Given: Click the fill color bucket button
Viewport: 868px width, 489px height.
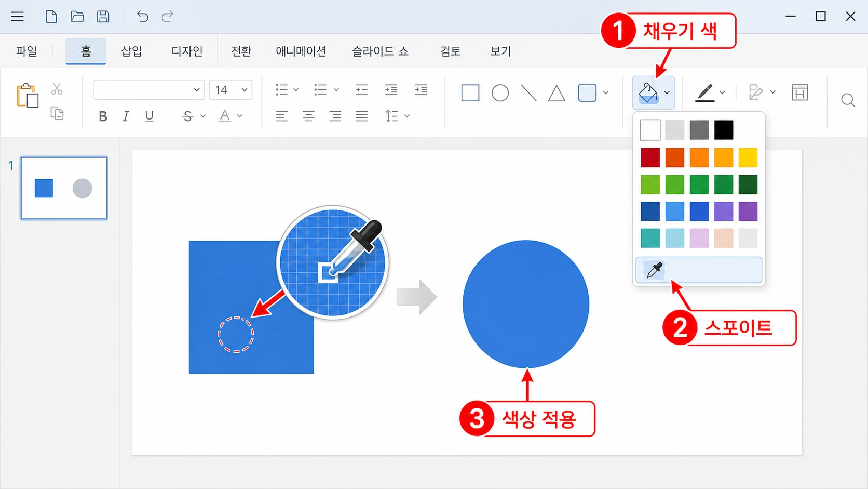Looking at the screenshot, I should pos(648,93).
